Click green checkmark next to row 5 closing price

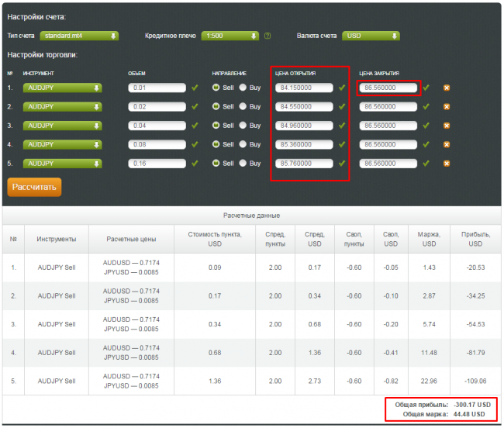point(426,164)
